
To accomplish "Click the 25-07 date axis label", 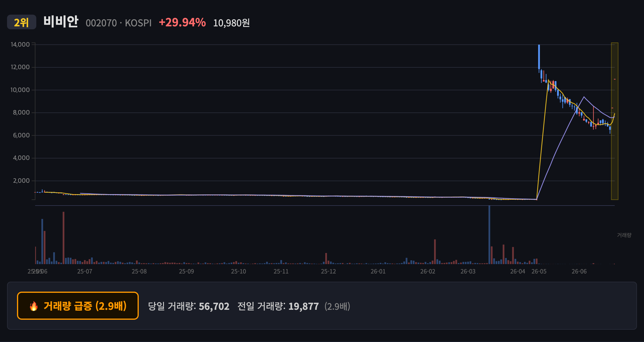I will pos(85,271).
